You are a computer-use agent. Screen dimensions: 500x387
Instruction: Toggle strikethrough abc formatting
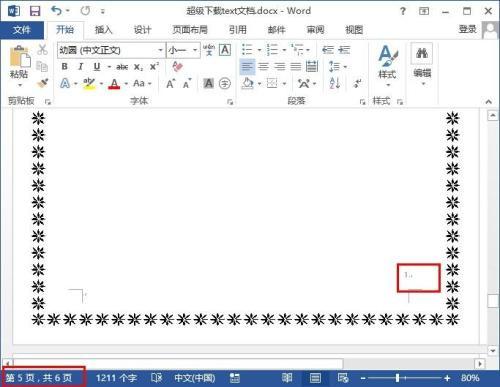click(122, 67)
